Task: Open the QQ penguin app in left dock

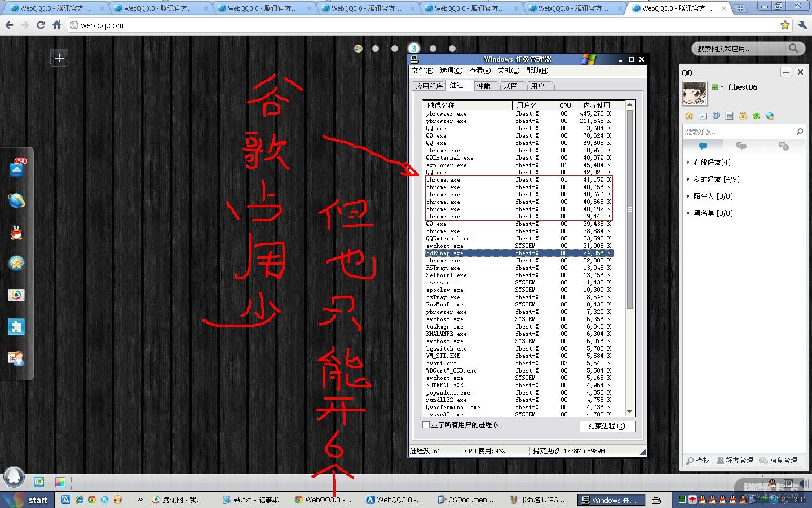Action: click(16, 232)
